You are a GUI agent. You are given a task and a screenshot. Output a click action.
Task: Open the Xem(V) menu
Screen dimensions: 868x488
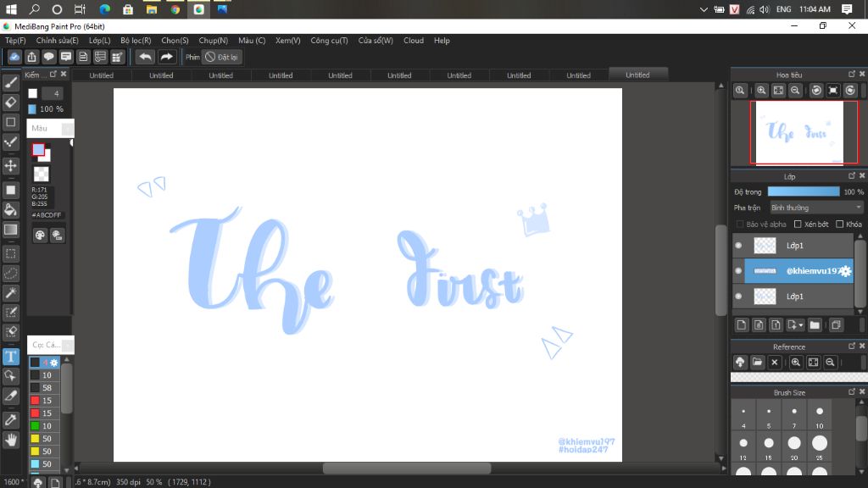(288, 41)
